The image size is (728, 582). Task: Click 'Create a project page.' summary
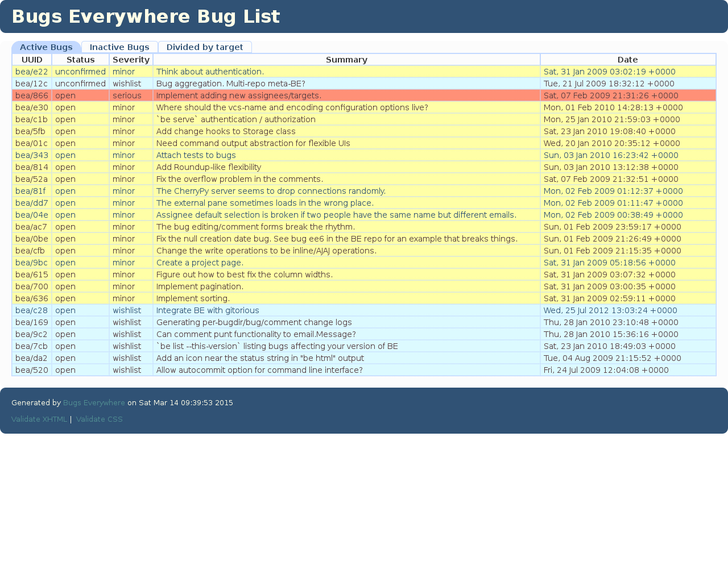[200, 263]
